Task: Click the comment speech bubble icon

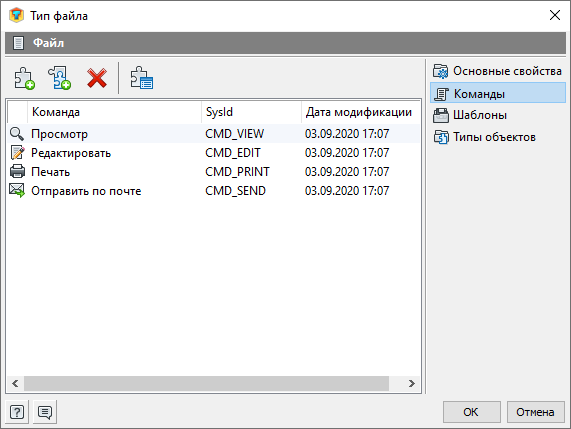Action: coord(45,412)
